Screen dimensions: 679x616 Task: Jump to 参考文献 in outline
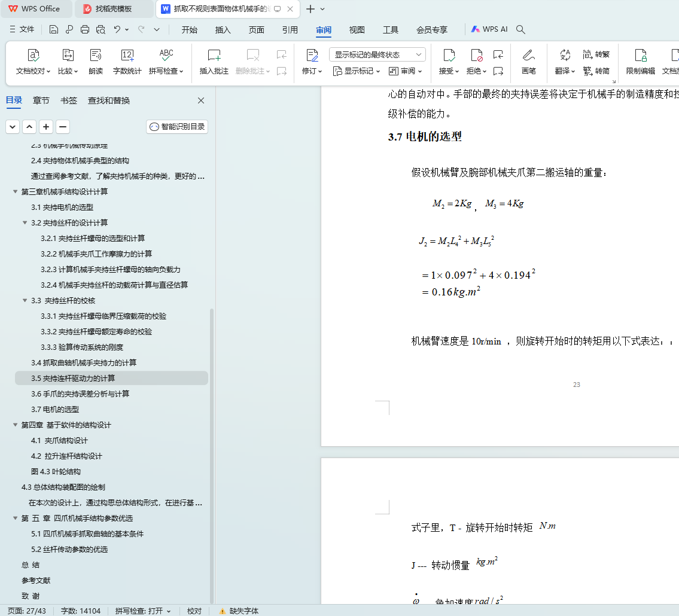[x=36, y=580]
